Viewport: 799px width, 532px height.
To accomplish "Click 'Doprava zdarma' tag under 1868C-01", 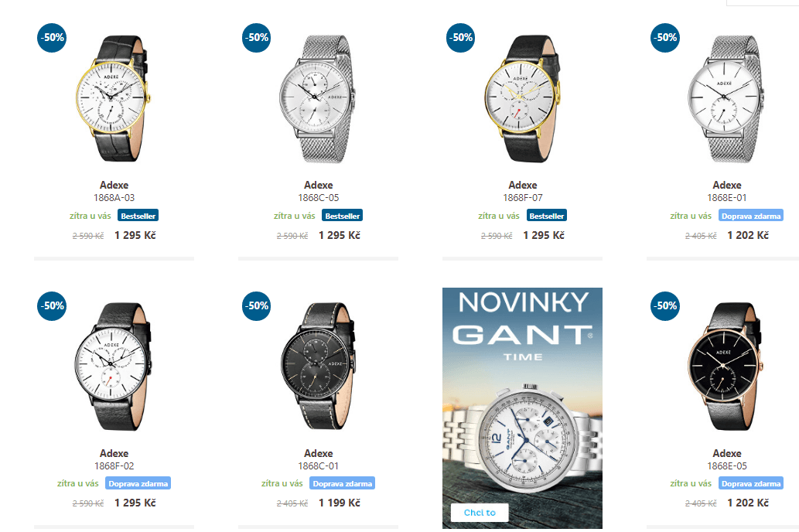I will (x=343, y=483).
